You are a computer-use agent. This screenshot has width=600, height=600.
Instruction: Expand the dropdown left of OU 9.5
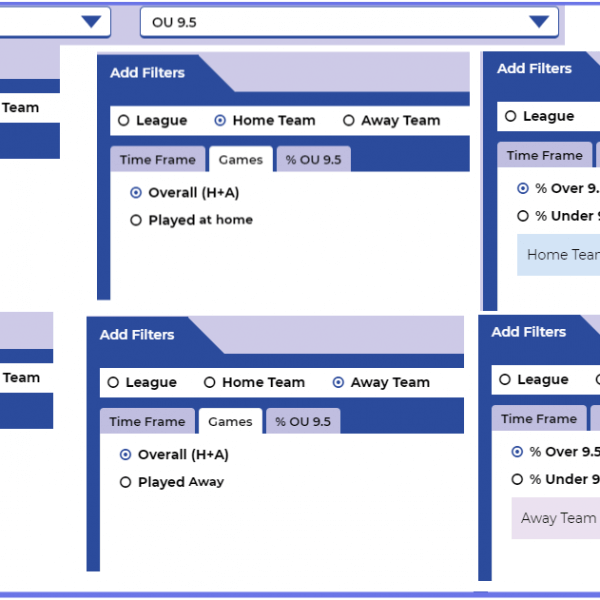point(94,21)
